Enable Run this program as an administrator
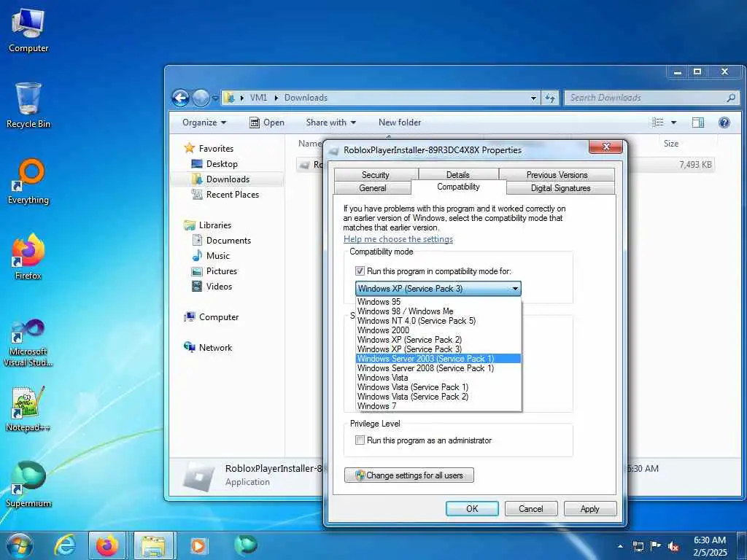 click(x=360, y=440)
